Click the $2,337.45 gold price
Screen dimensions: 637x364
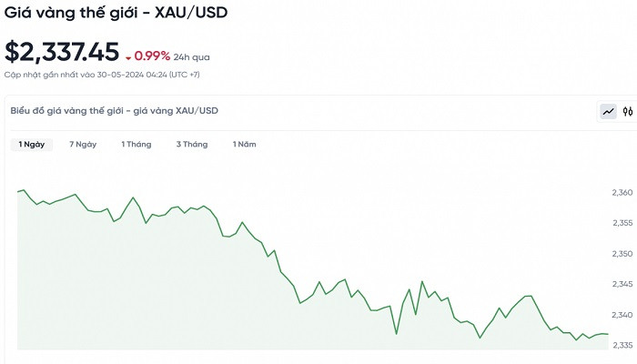coord(62,53)
